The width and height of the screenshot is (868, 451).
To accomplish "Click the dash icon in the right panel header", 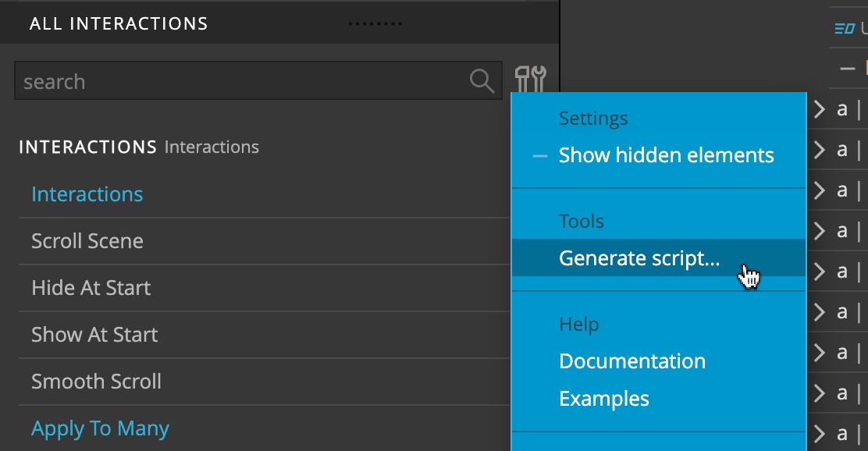I will (x=847, y=69).
